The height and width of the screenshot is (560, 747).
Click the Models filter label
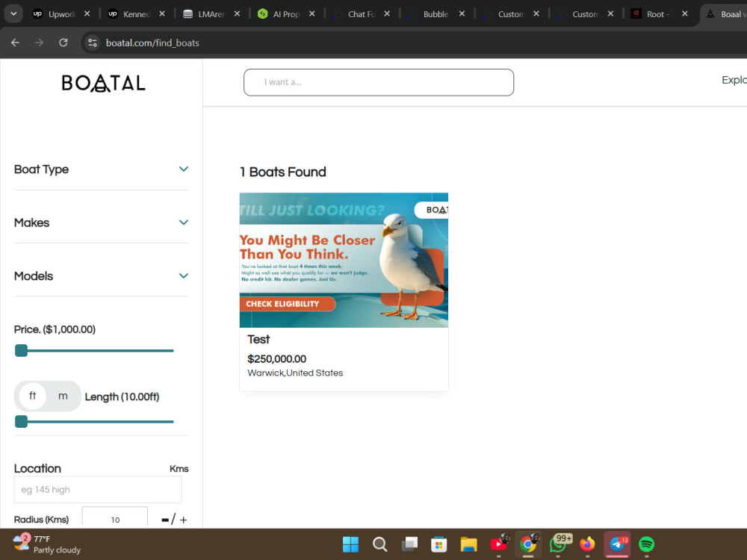34,276
